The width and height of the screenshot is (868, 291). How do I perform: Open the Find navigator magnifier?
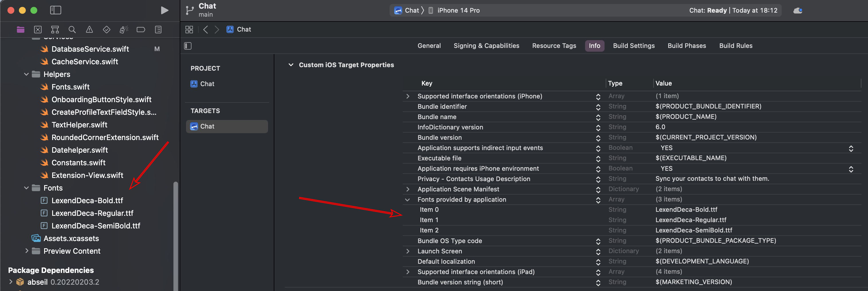click(x=72, y=30)
